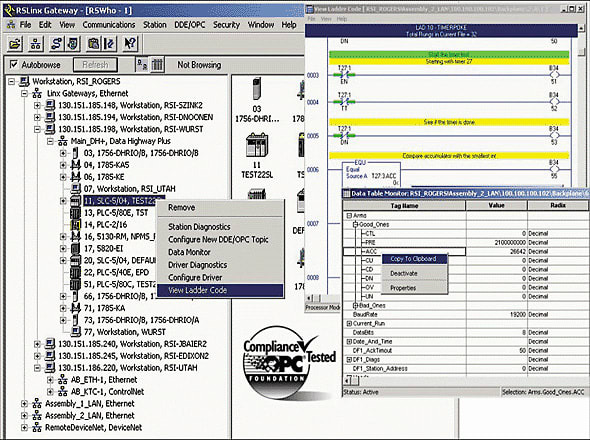Choose Copy To Clipboard in tag menu
The width and height of the screenshot is (590, 440).
[x=414, y=259]
